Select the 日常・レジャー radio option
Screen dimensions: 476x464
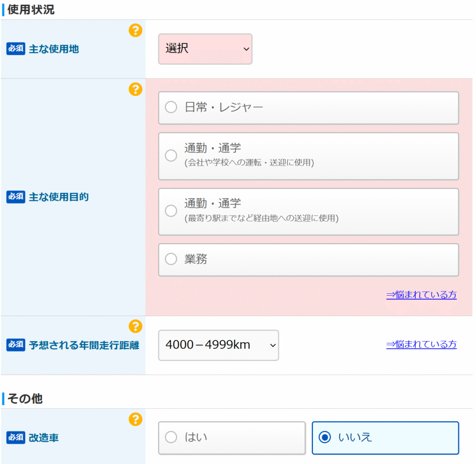(171, 107)
